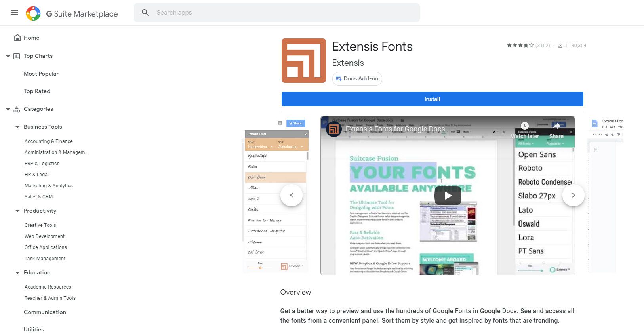
Task: Select Productivity category label
Action: click(40, 211)
